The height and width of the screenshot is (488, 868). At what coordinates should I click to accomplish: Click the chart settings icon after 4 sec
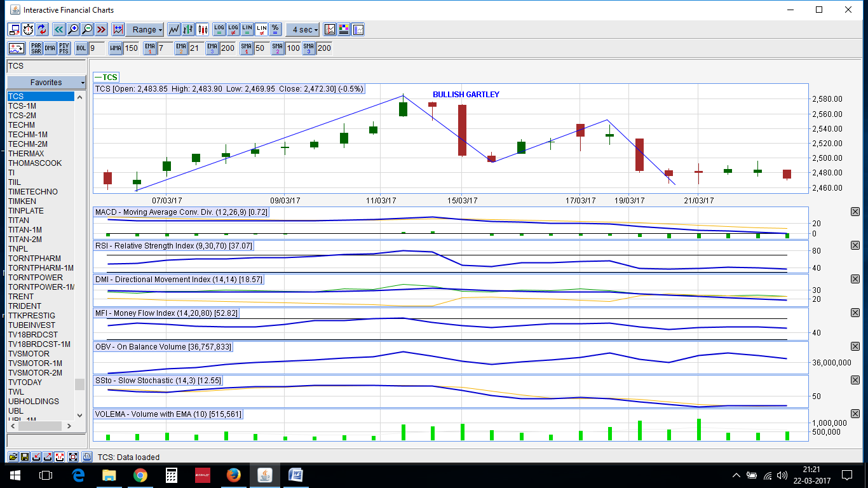(x=330, y=29)
